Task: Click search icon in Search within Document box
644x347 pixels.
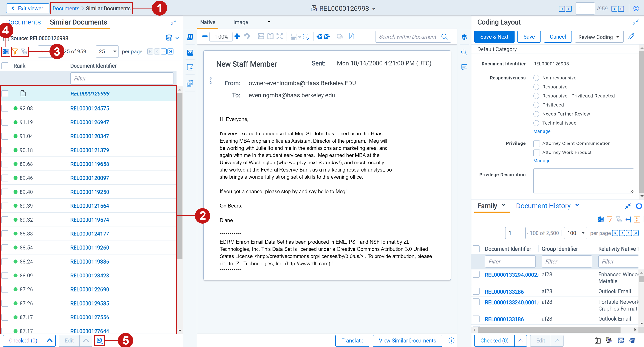Action: click(444, 37)
